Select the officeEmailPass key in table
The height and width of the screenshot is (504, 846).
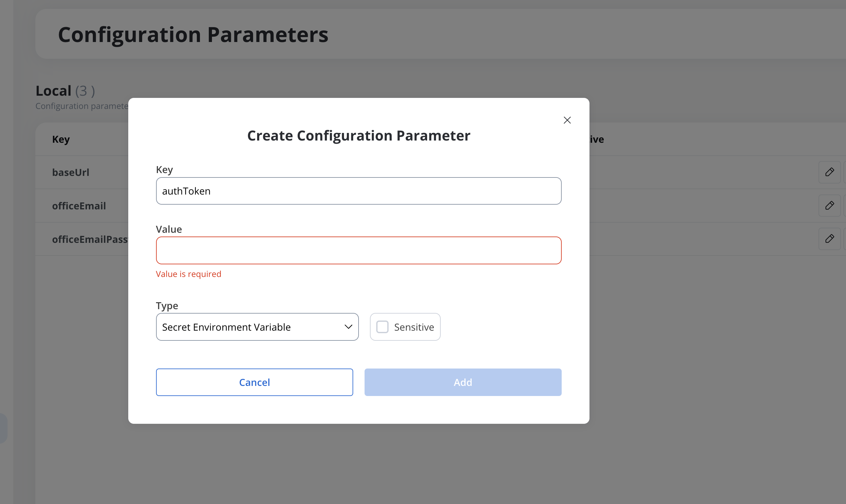tap(90, 239)
